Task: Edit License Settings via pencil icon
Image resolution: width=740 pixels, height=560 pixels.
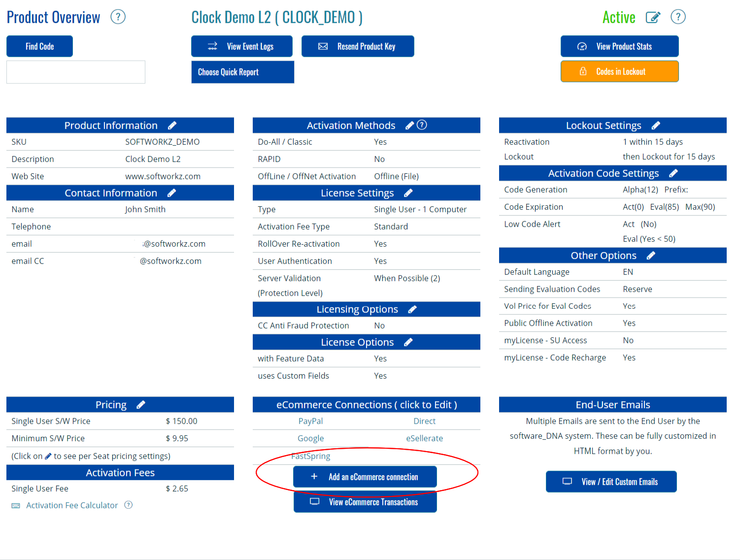Action: tap(408, 193)
